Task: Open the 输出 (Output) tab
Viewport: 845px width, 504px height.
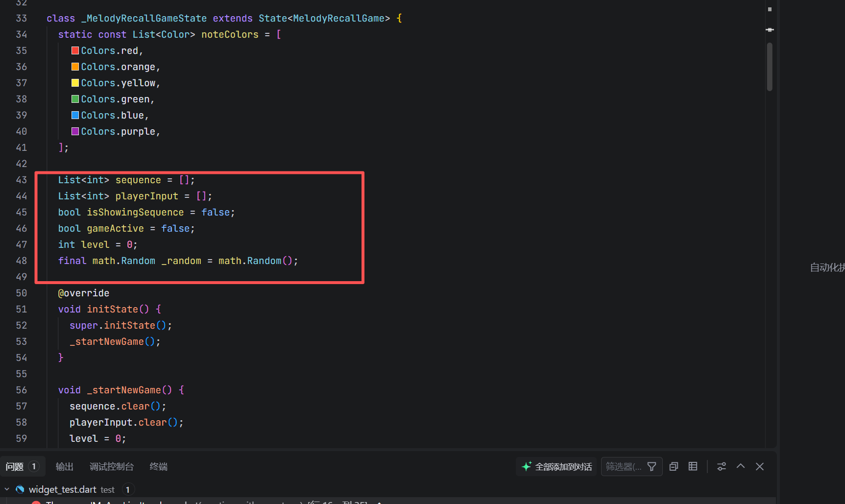Action: [x=64, y=467]
